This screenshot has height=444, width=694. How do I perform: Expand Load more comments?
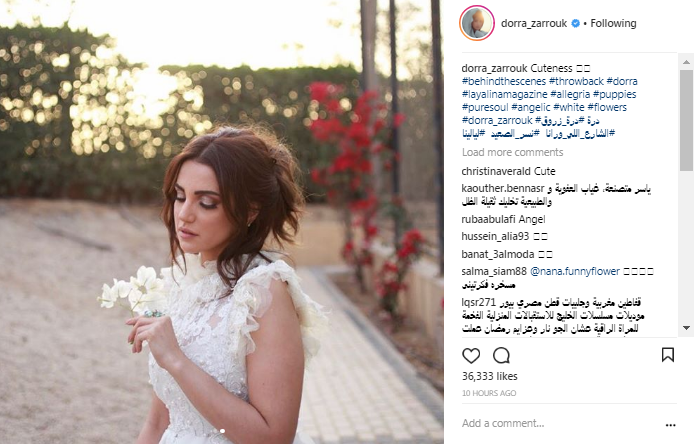click(x=513, y=152)
